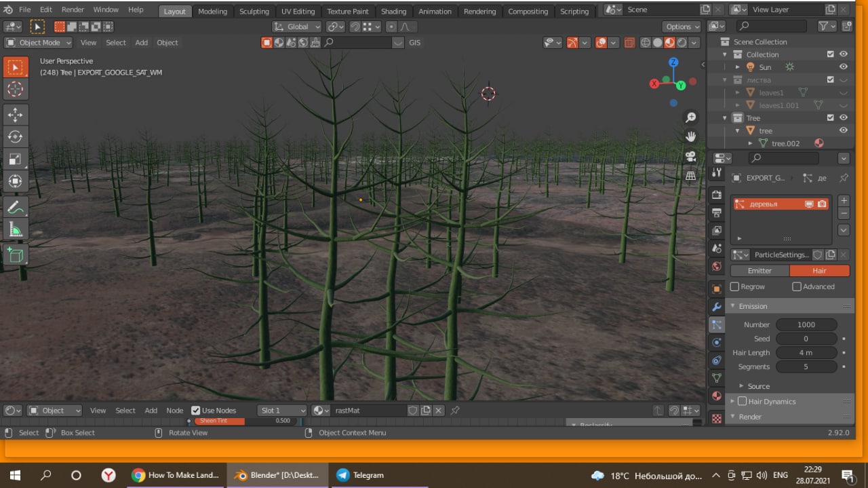Toggle X-ray display
The width and height of the screenshot is (868, 488).
pyautogui.click(x=629, y=43)
